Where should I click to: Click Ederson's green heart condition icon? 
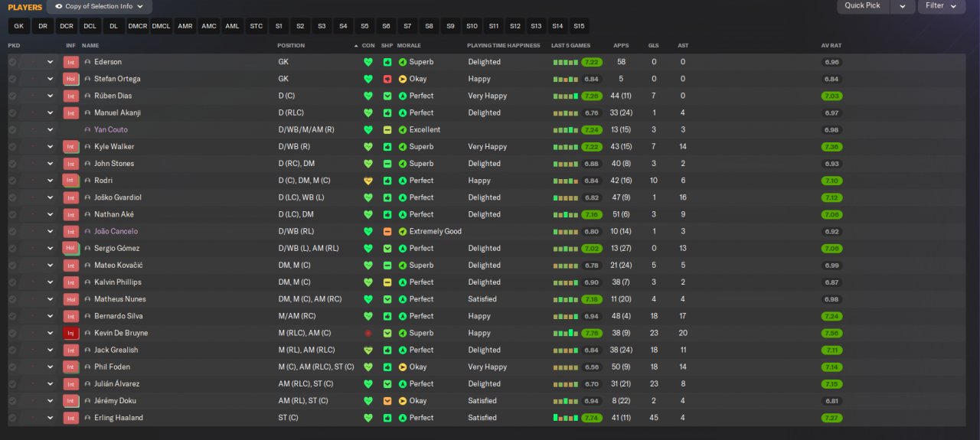point(368,62)
